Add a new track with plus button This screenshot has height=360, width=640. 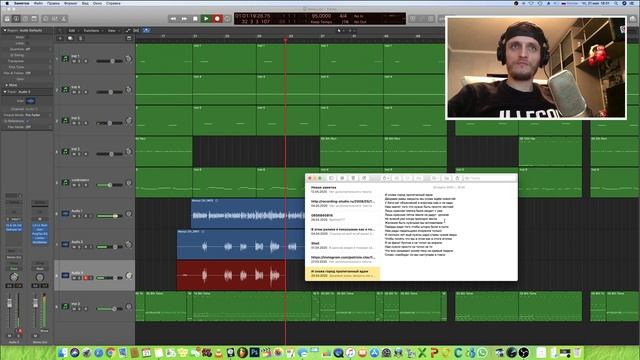[x=60, y=38]
